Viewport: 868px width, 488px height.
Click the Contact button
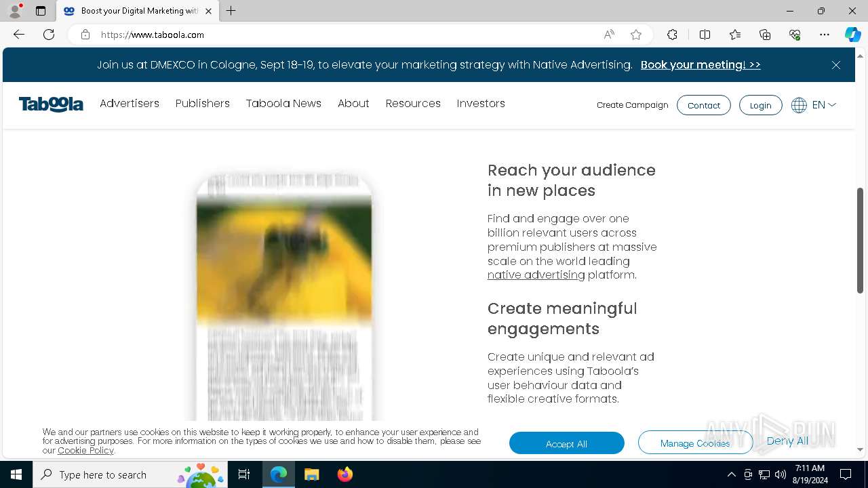pos(704,105)
